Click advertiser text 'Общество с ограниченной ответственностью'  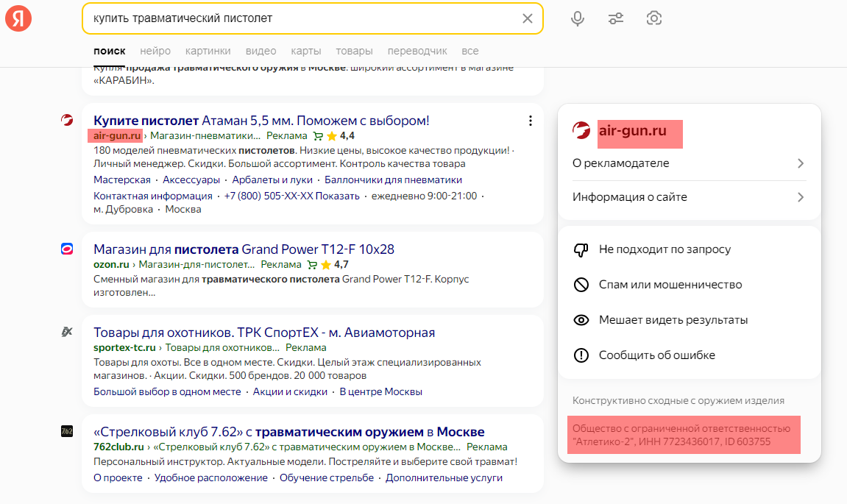681,428
